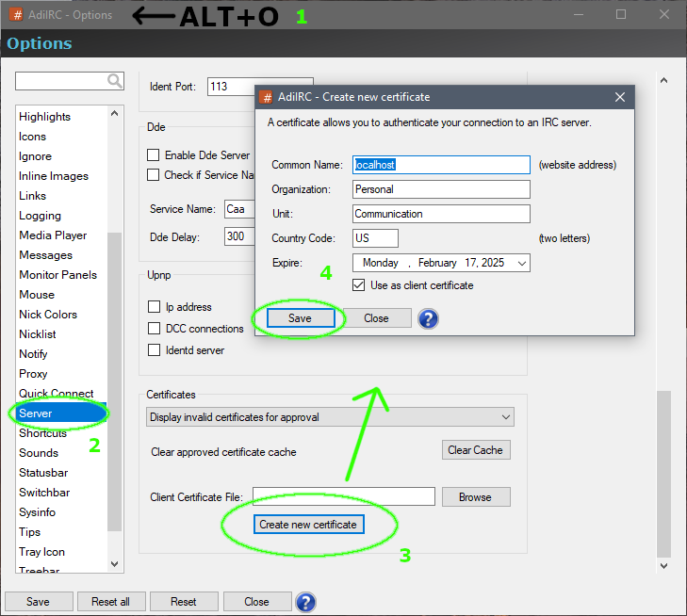The width and height of the screenshot is (687, 616).
Task: Uncheck Use as client certificate
Action: click(x=358, y=285)
